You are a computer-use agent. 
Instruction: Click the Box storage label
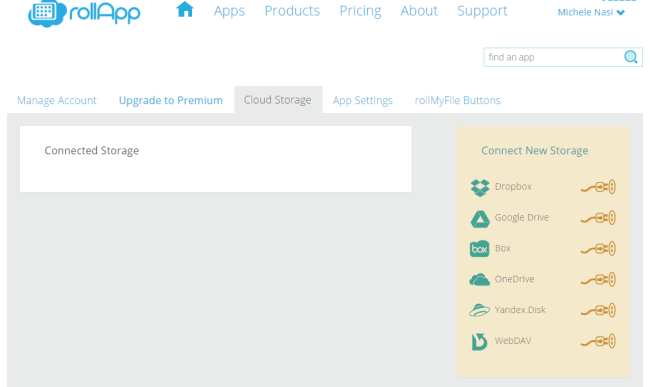503,249
